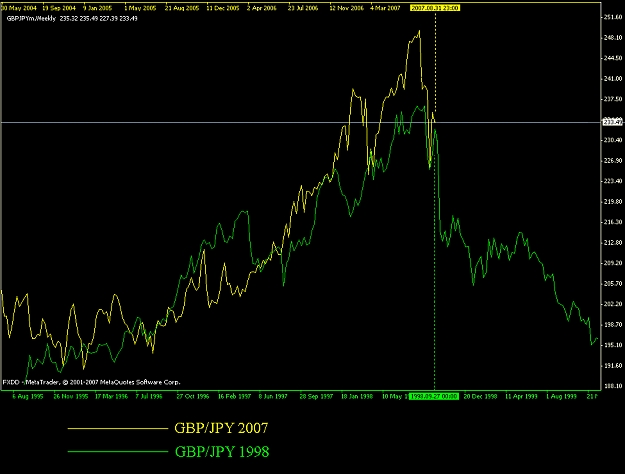The height and width of the screenshot is (474, 625).
Task: Click the '11 Dec 2005' top date label
Action: [223, 8]
